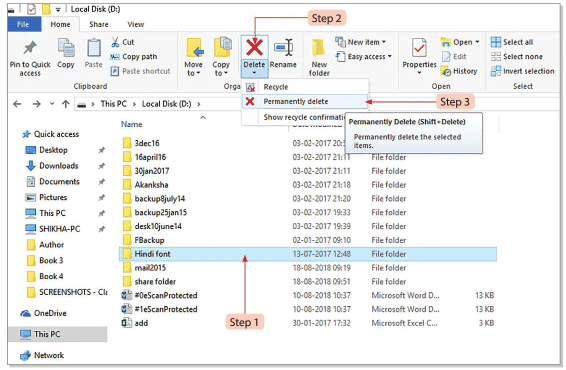Screen dimensions: 566x370
Task: Pin selected item to Quick access
Action: point(30,58)
